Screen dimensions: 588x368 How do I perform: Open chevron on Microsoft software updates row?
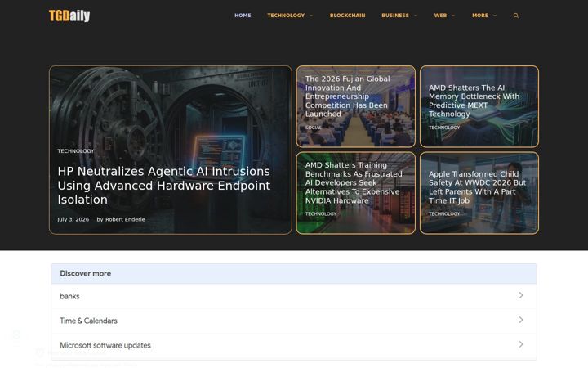coord(521,344)
